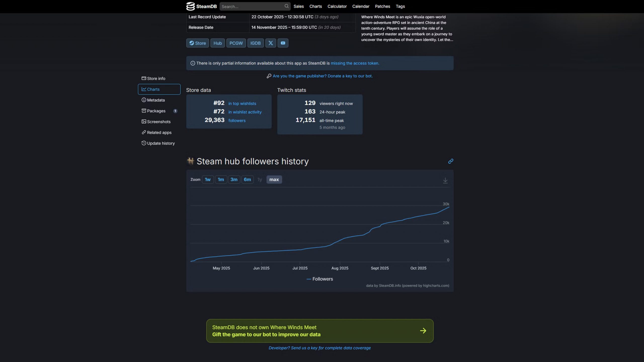Click the permalink icon beside followers history title
The width and height of the screenshot is (644, 362).
click(451, 161)
